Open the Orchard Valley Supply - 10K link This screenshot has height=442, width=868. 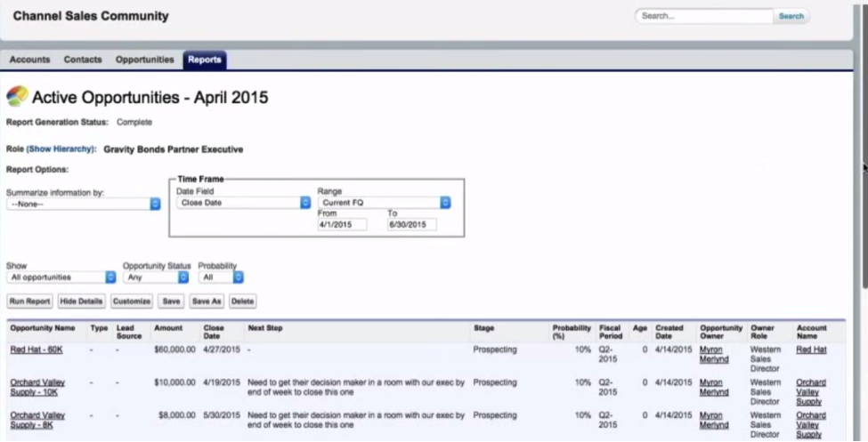pyautogui.click(x=37, y=387)
